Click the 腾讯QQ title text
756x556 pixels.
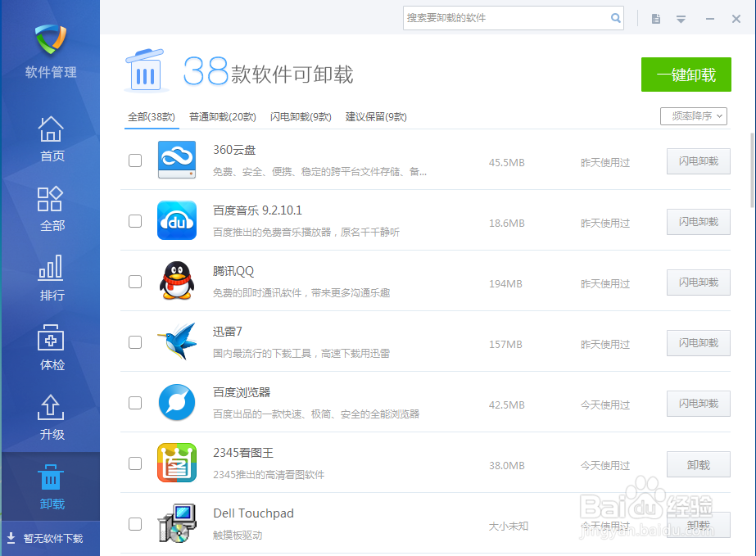[x=233, y=272]
